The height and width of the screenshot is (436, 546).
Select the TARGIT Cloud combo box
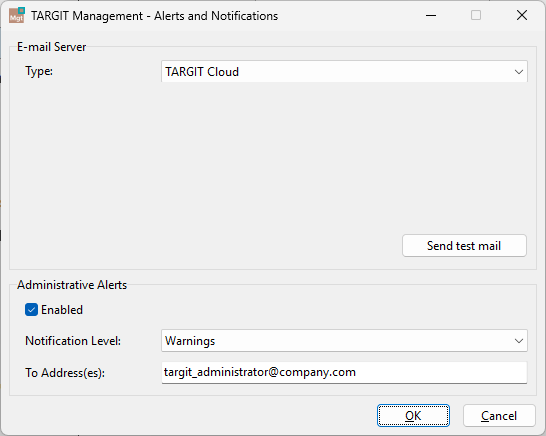[344, 72]
